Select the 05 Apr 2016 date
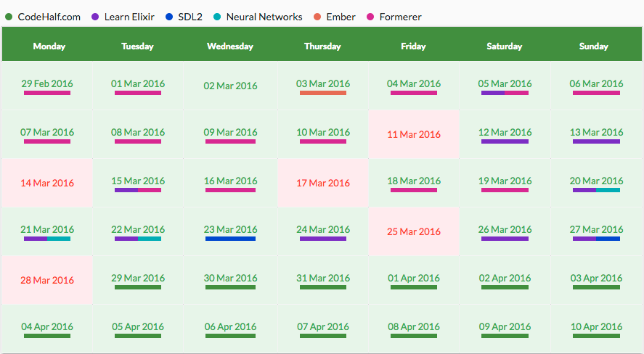The width and height of the screenshot is (644, 354). (x=138, y=327)
